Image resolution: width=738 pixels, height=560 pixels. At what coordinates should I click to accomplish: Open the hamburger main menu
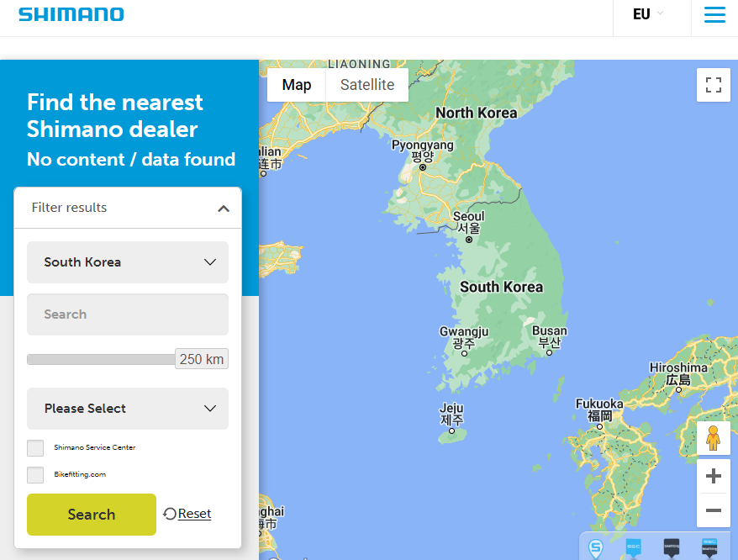[x=714, y=14]
